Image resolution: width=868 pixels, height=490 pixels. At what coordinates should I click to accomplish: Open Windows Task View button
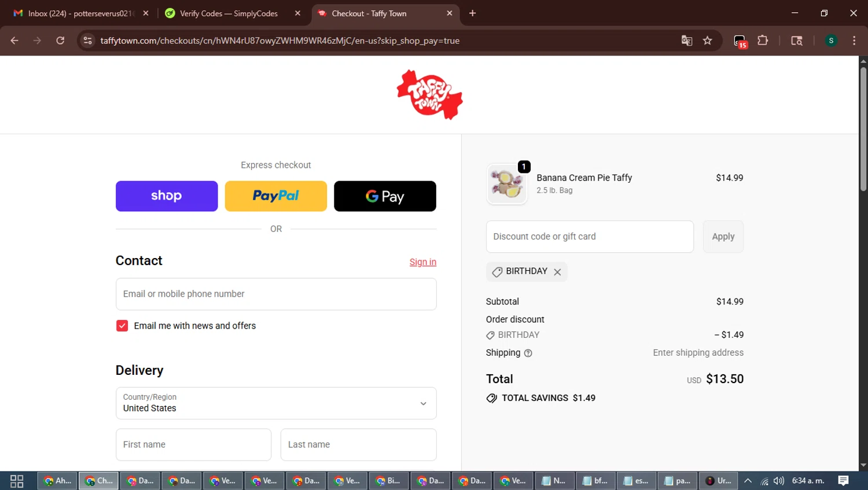coord(17,481)
